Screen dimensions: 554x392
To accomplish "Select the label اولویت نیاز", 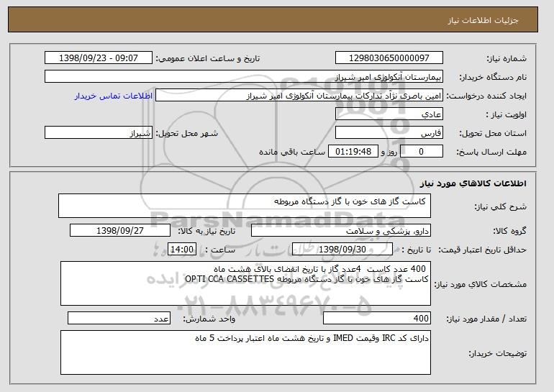I will click(507, 114).
